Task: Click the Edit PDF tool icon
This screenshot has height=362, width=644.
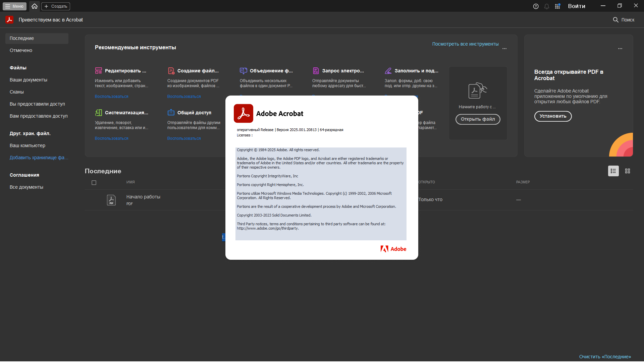Action: point(98,71)
